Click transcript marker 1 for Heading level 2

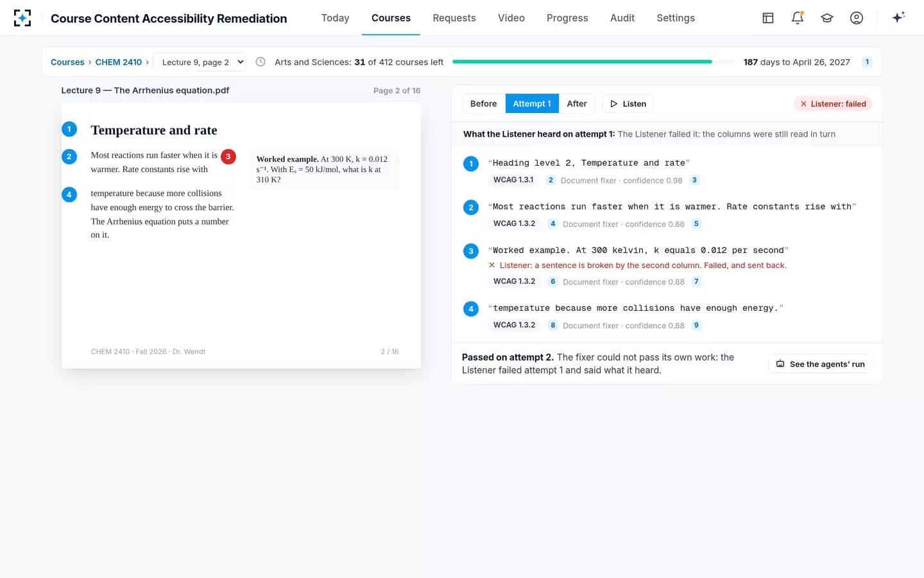pyautogui.click(x=471, y=164)
